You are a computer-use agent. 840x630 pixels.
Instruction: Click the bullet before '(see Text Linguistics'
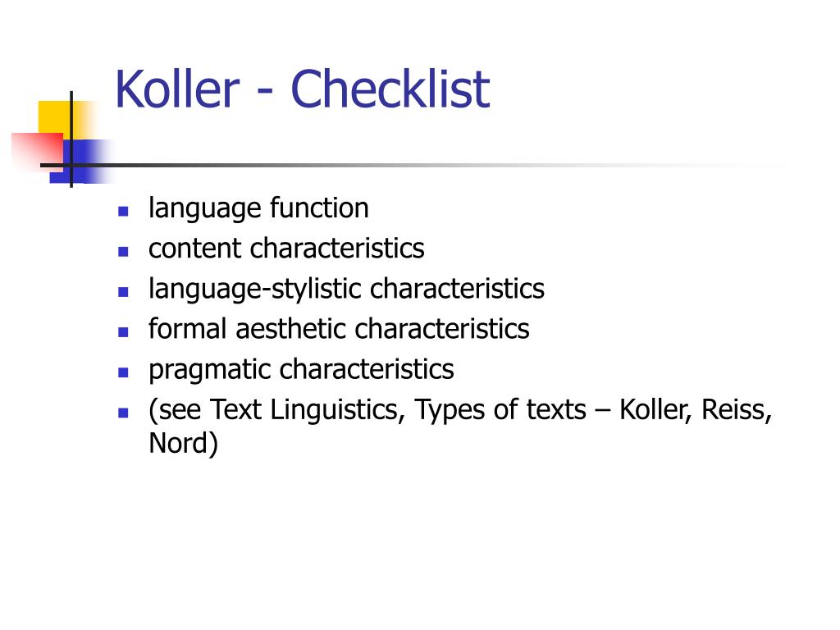123,413
